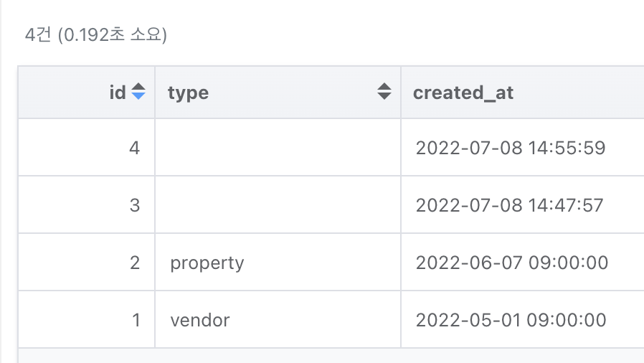Click the id column header

coord(87,93)
